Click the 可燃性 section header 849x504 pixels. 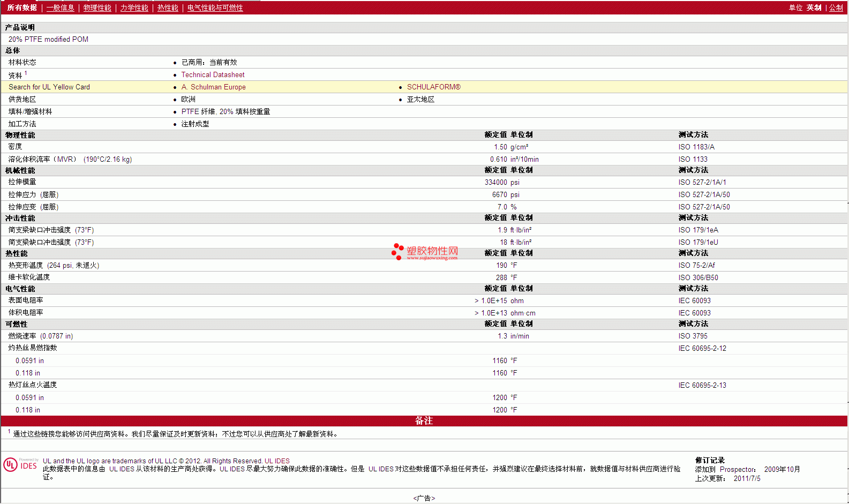[16, 325]
